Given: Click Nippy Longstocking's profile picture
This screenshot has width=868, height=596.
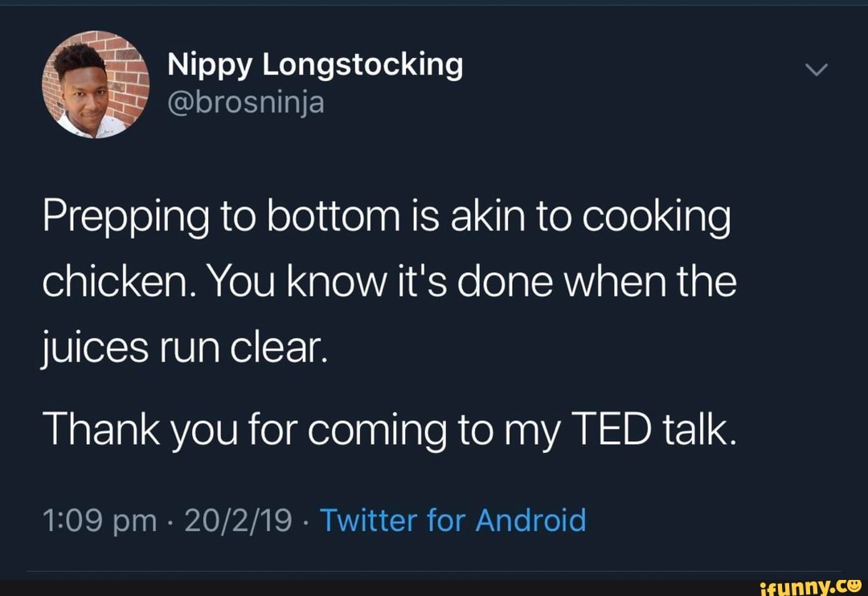Looking at the screenshot, I should coord(95,84).
